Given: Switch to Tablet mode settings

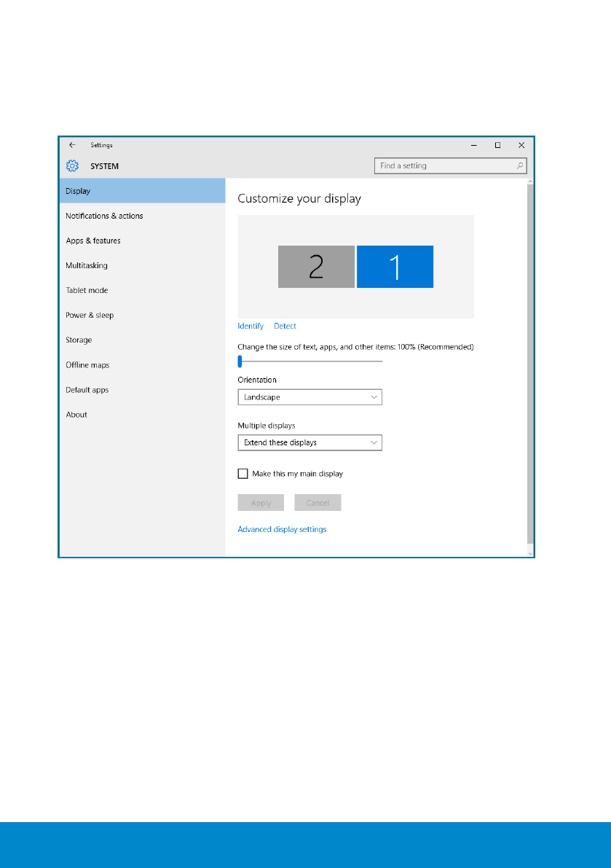Looking at the screenshot, I should [x=87, y=290].
